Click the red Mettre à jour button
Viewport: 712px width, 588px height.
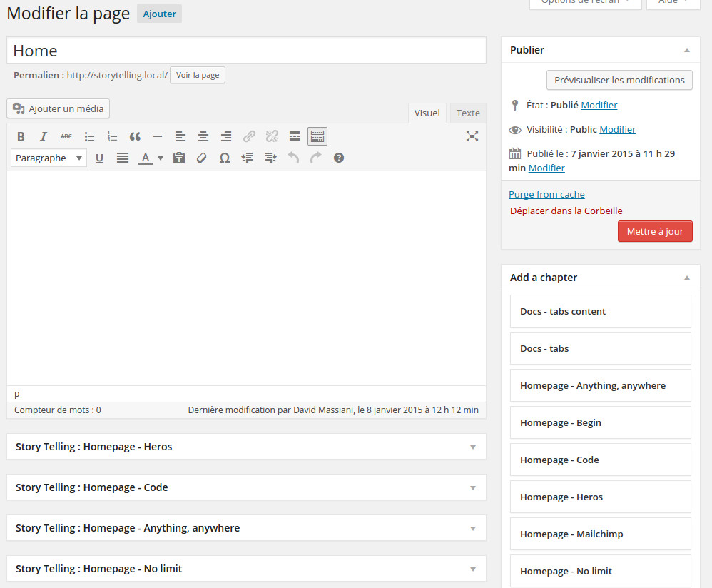655,232
